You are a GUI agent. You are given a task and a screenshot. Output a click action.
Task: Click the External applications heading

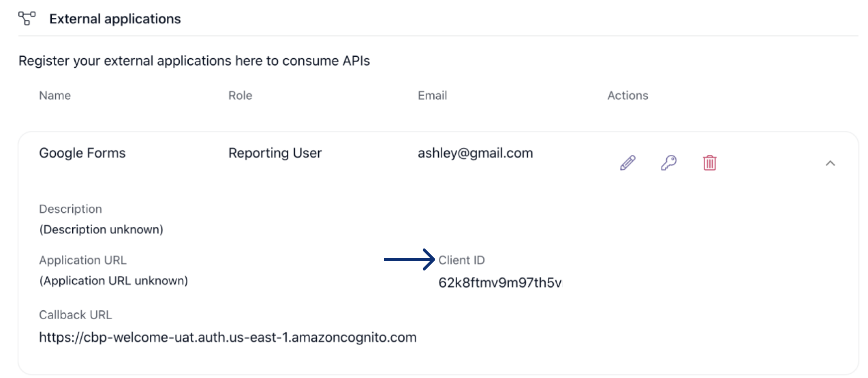click(x=115, y=19)
